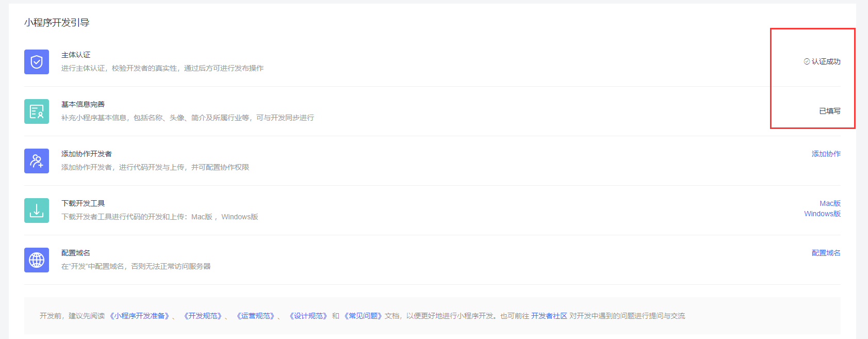The image size is (868, 339).
Task: Click the form icon for 基本信息完善
Action: (x=37, y=111)
